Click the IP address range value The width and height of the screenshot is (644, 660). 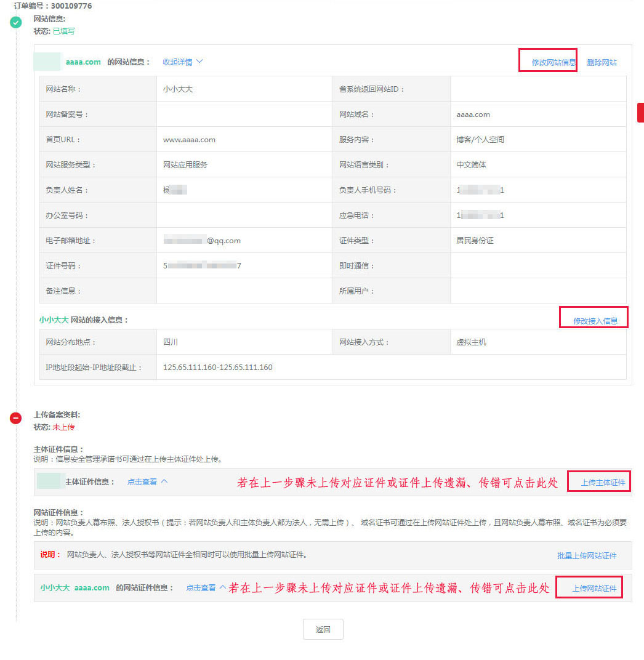pos(217,368)
